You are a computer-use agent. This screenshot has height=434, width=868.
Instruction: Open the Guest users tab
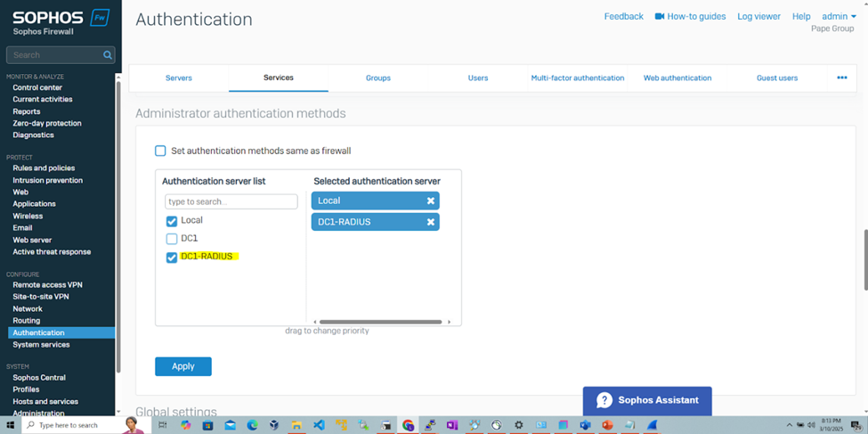pos(777,78)
